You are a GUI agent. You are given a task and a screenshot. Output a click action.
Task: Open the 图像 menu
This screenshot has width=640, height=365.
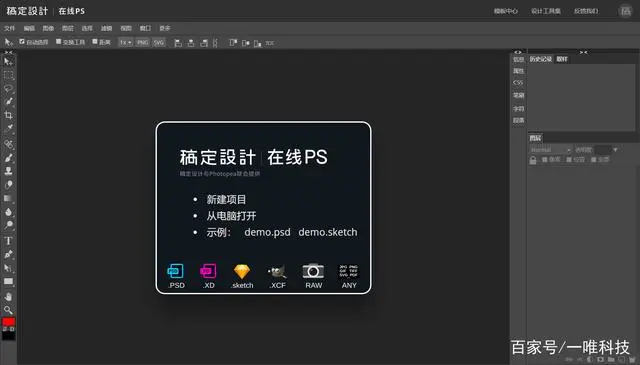48,28
